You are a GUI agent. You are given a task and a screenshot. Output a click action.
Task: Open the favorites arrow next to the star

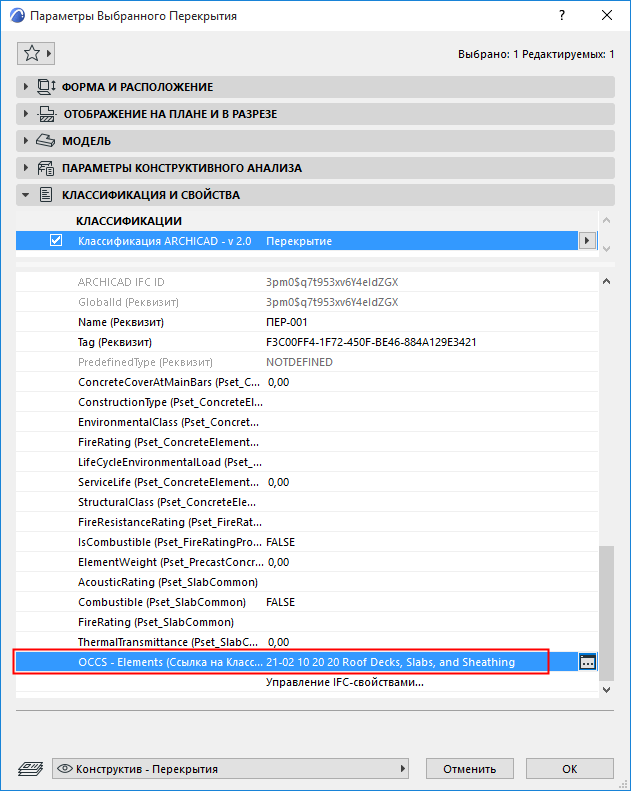pyautogui.click(x=49, y=53)
